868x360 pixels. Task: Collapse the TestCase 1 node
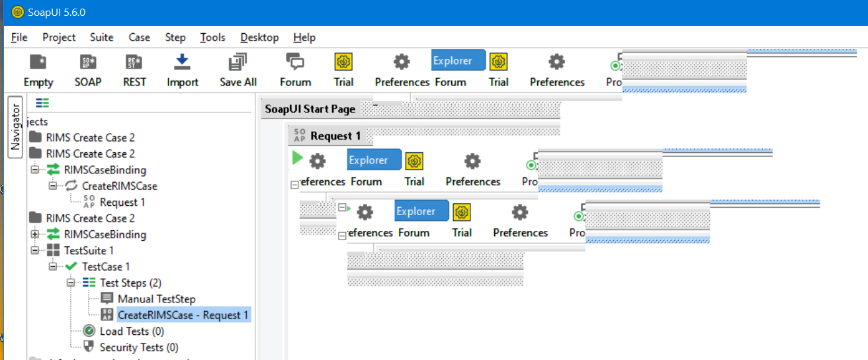53,267
